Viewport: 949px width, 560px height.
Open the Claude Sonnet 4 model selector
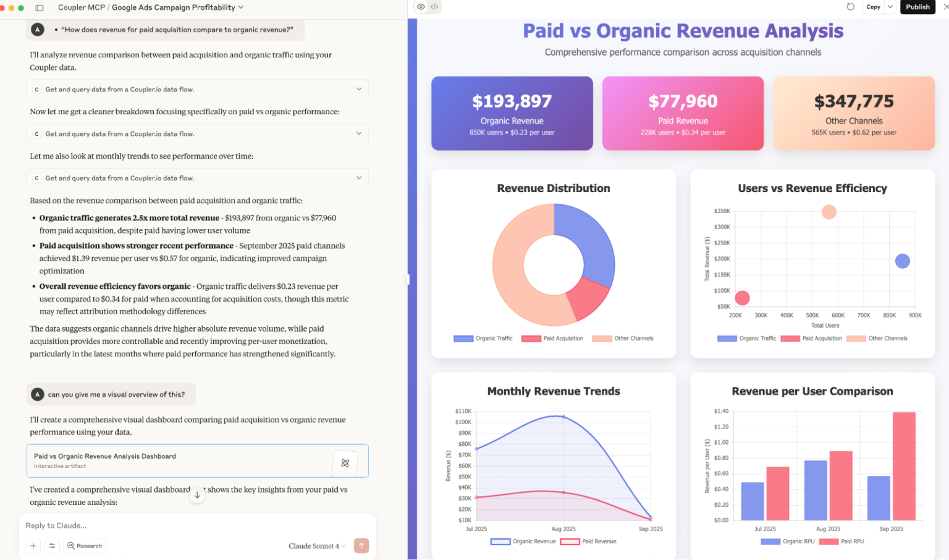(316, 546)
